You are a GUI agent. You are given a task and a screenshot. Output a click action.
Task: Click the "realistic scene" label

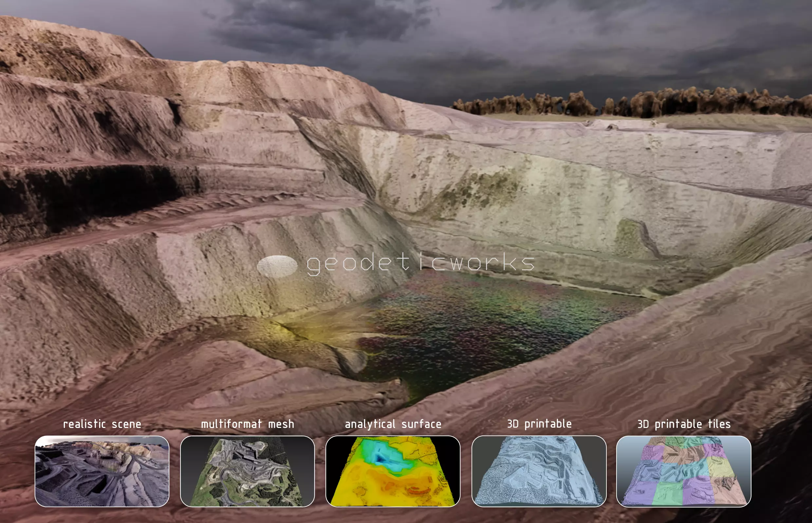point(102,424)
